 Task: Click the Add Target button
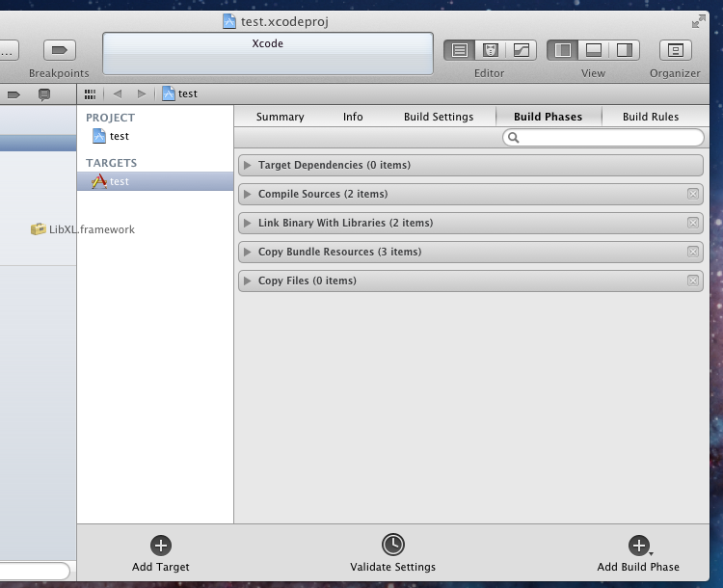[160, 553]
